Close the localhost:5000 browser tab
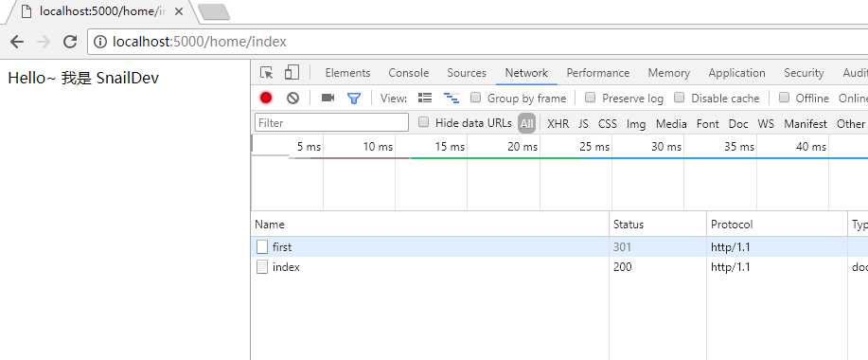Screen dimensions: 868x360 tap(178, 11)
